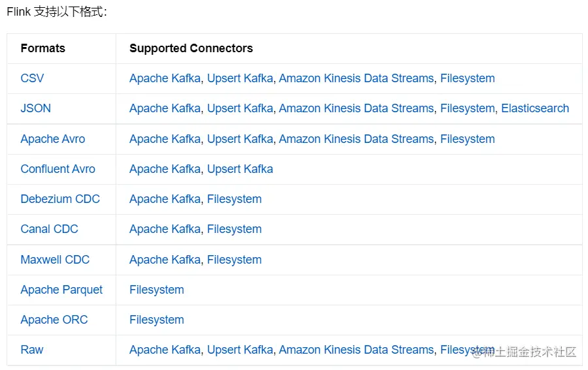
Task: Click Upsert Kafka in Raw row
Action: coord(240,350)
